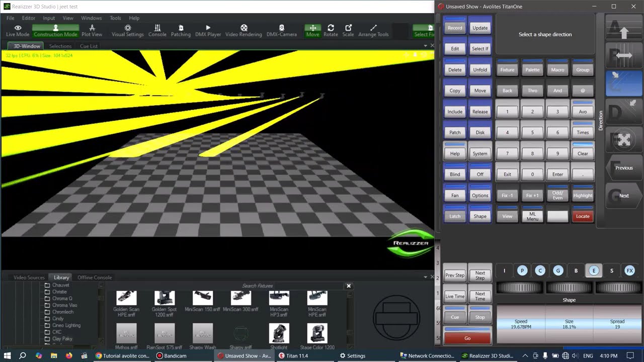Open Plot View

[92, 31]
